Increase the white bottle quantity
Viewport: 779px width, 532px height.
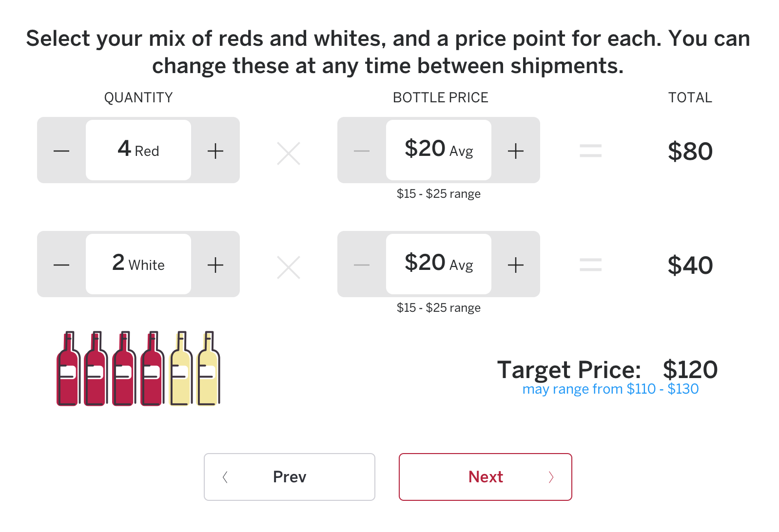tap(215, 265)
